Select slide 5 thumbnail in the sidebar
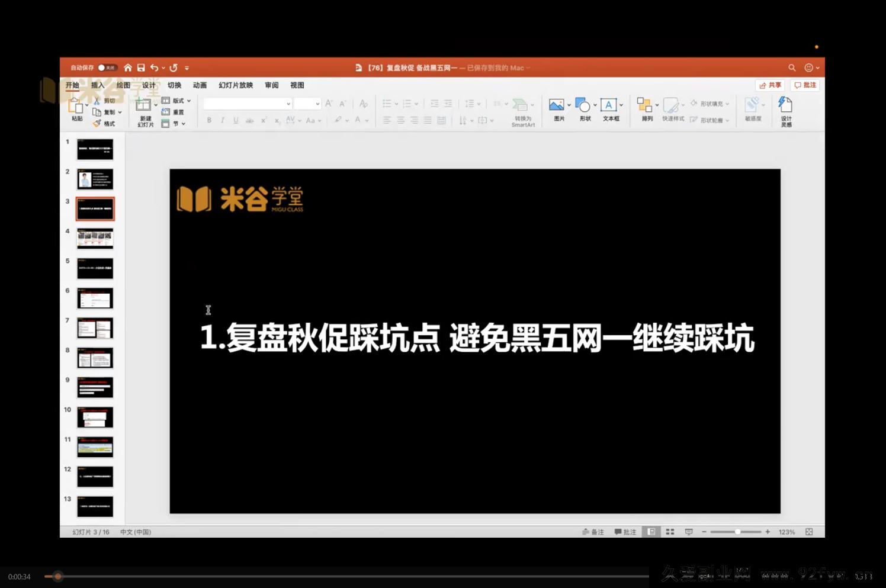The height and width of the screenshot is (588, 886). 95,268
